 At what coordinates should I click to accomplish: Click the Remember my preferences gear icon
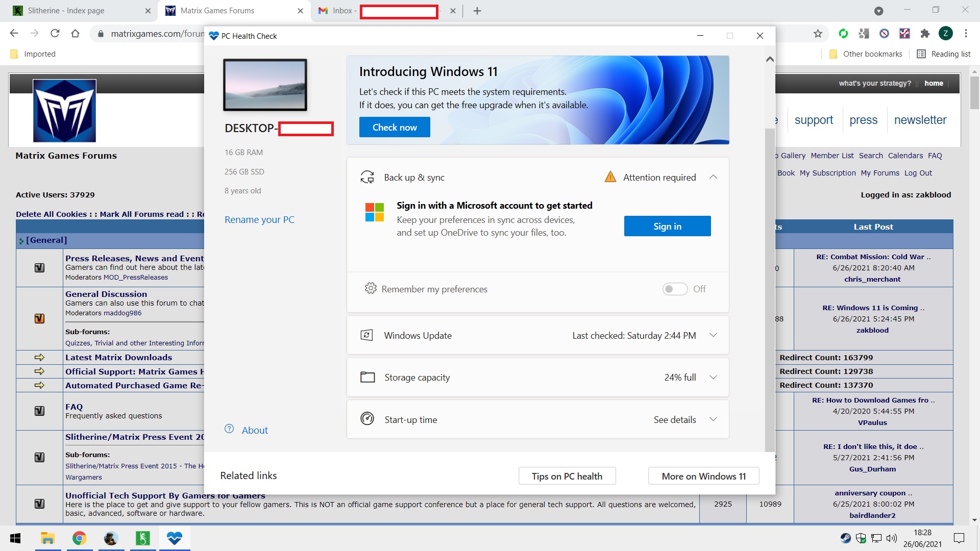(x=371, y=288)
